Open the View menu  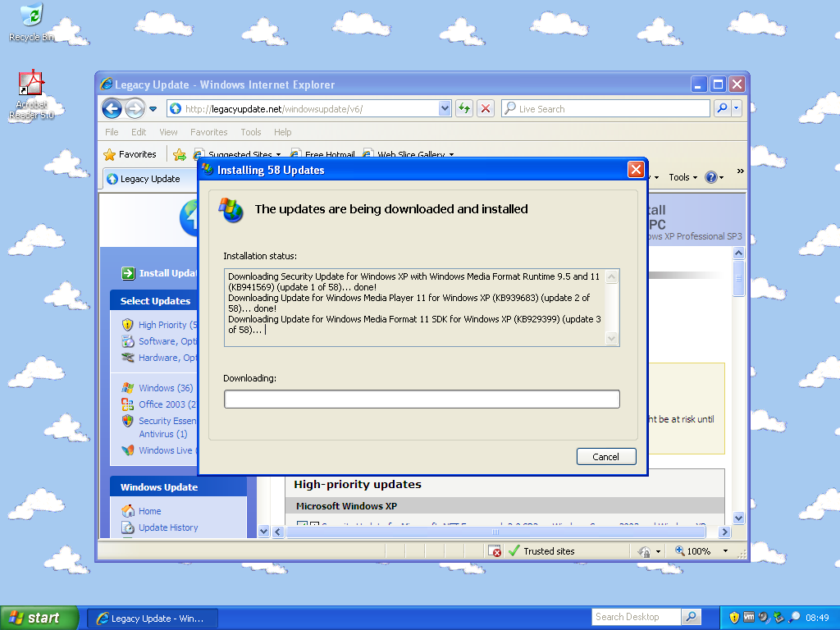coord(168,132)
